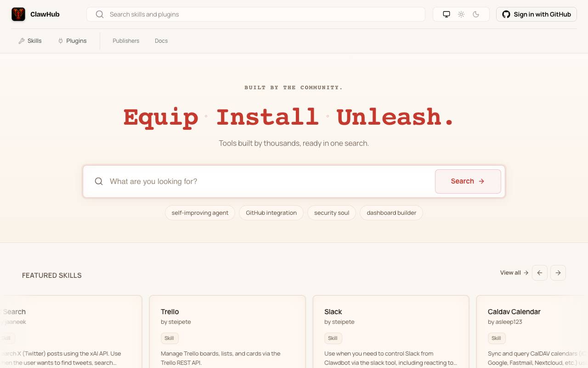Click author "by steipete" on Slack card
588x368 pixels.
tap(339, 322)
